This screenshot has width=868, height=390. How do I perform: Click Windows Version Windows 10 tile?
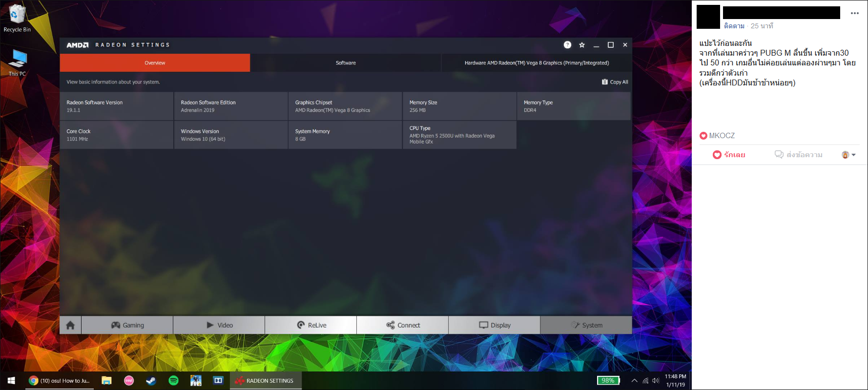point(231,135)
